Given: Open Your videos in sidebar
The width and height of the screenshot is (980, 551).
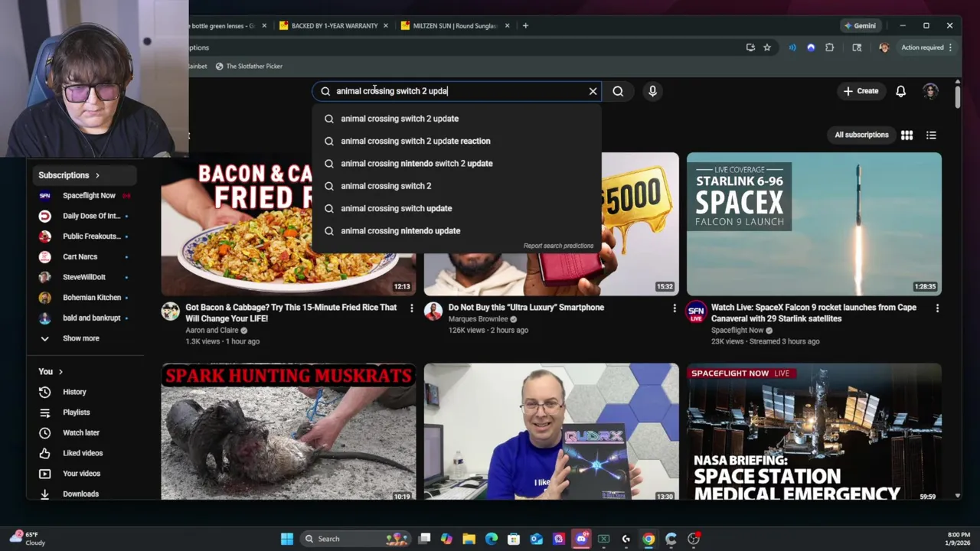Looking at the screenshot, I should coord(84,474).
